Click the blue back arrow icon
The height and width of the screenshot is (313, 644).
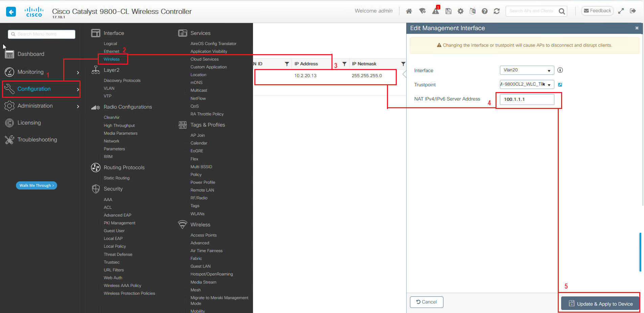[x=11, y=12]
